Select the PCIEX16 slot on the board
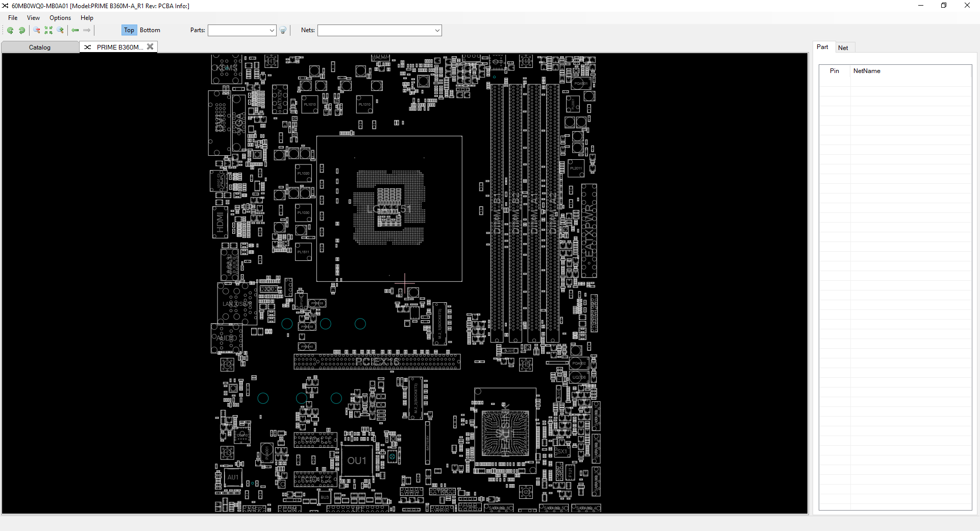This screenshot has height=531, width=980. point(377,361)
